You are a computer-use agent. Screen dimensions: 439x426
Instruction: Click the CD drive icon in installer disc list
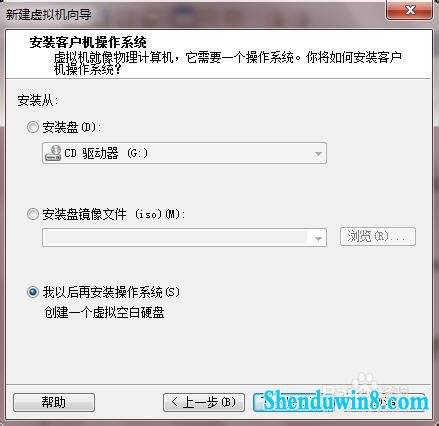tap(53, 153)
